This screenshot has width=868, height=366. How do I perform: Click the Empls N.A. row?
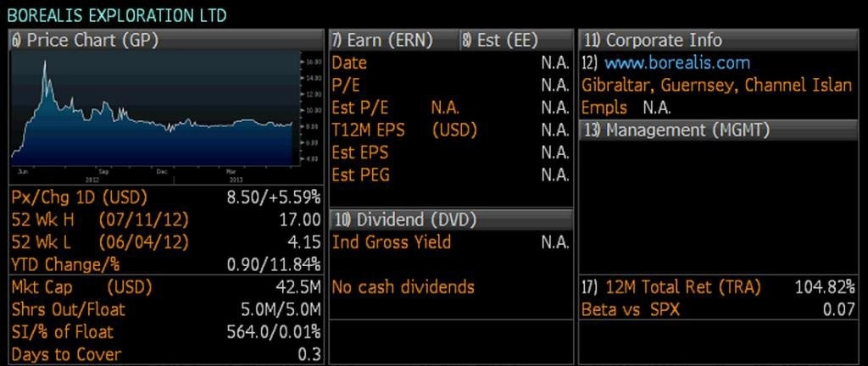click(x=626, y=108)
